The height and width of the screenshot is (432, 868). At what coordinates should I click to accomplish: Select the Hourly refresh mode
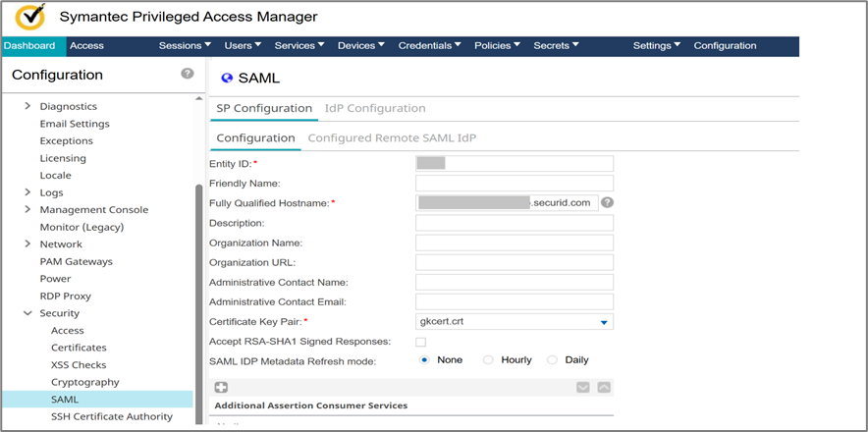coord(488,360)
